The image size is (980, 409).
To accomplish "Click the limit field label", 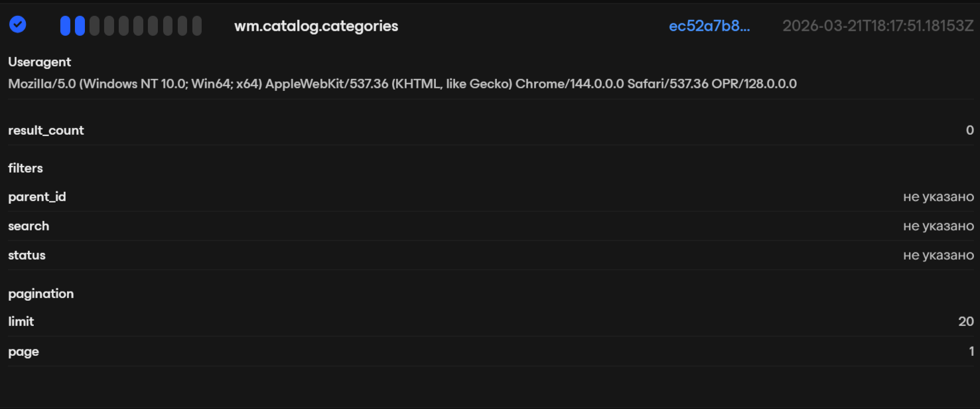I will [21, 321].
